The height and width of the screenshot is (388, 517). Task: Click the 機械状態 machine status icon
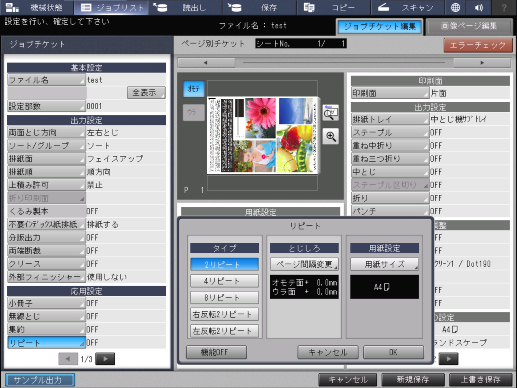[13, 7]
